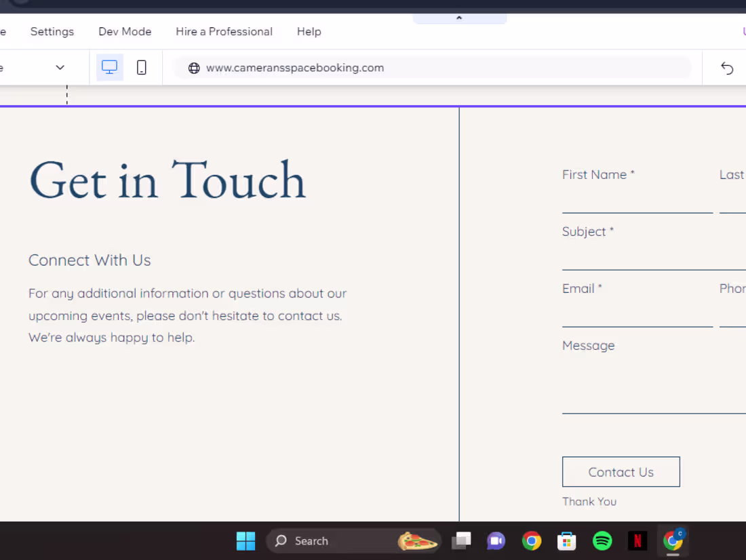Open the Help menu

point(309,31)
